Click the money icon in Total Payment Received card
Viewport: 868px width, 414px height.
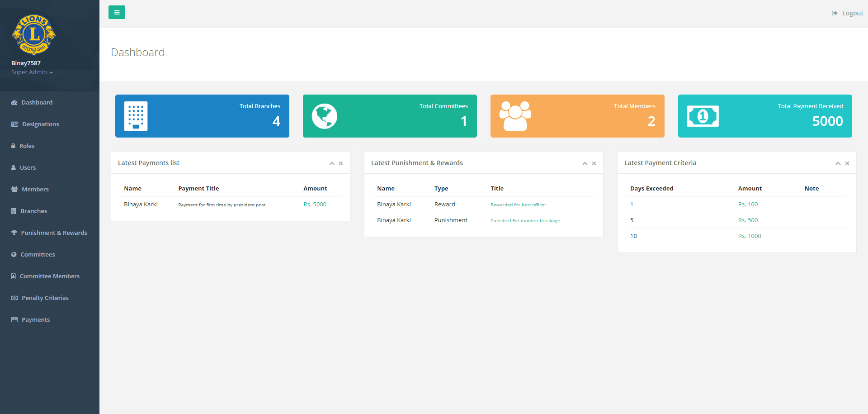703,116
